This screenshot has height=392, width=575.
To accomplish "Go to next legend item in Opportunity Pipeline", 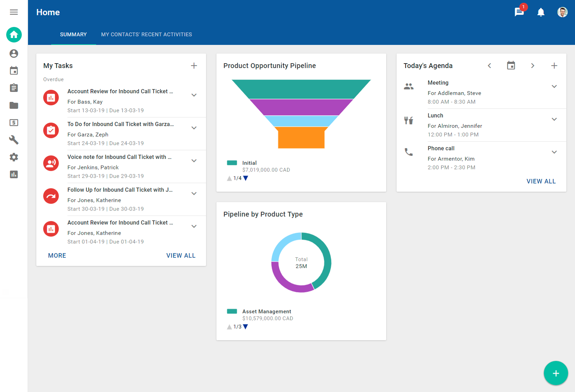I will 245,178.
